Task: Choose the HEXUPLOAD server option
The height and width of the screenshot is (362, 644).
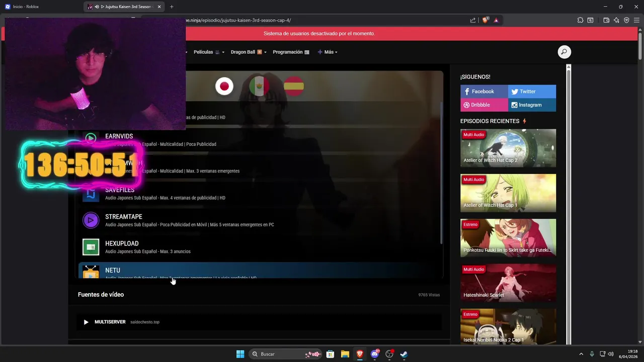Action: tap(259, 247)
